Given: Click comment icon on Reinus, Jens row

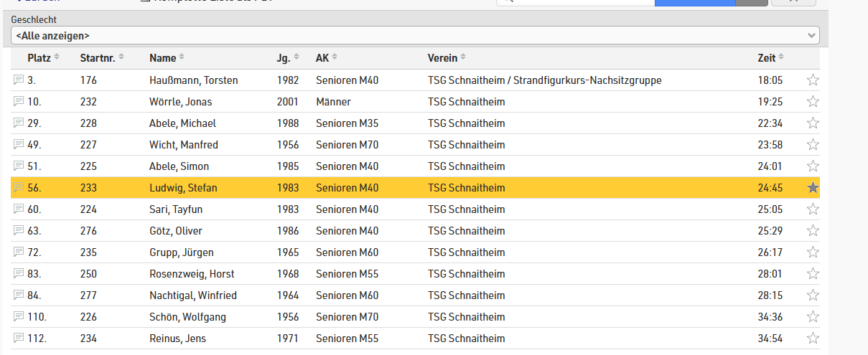Looking at the screenshot, I should coord(19,339).
